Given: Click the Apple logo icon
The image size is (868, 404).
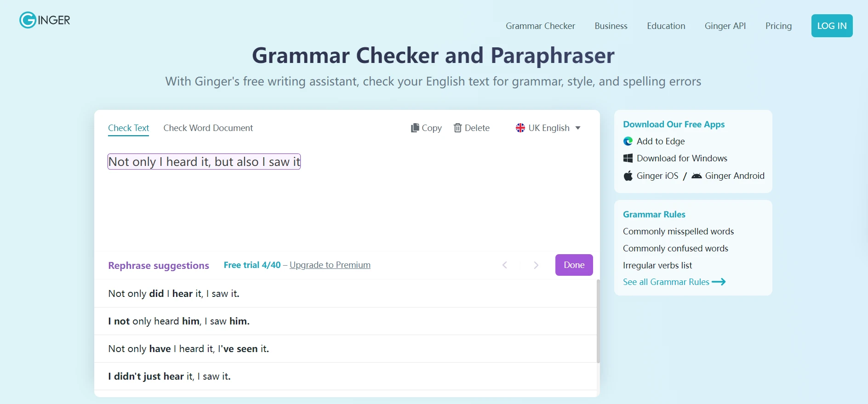Looking at the screenshot, I should [628, 176].
